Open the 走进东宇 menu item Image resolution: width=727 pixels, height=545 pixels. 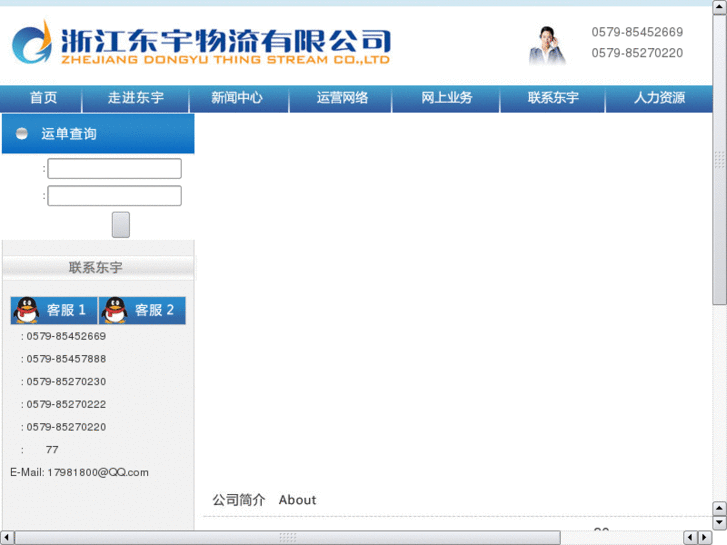pos(136,98)
